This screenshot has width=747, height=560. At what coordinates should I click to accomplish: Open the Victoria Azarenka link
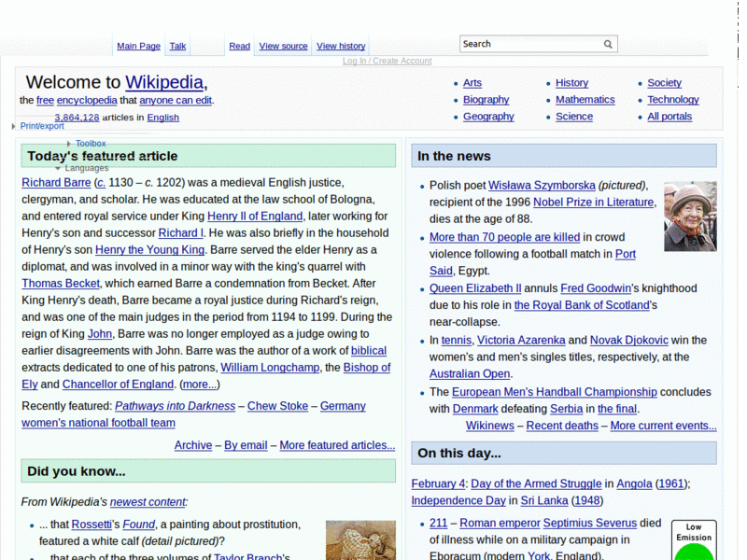pos(521,341)
